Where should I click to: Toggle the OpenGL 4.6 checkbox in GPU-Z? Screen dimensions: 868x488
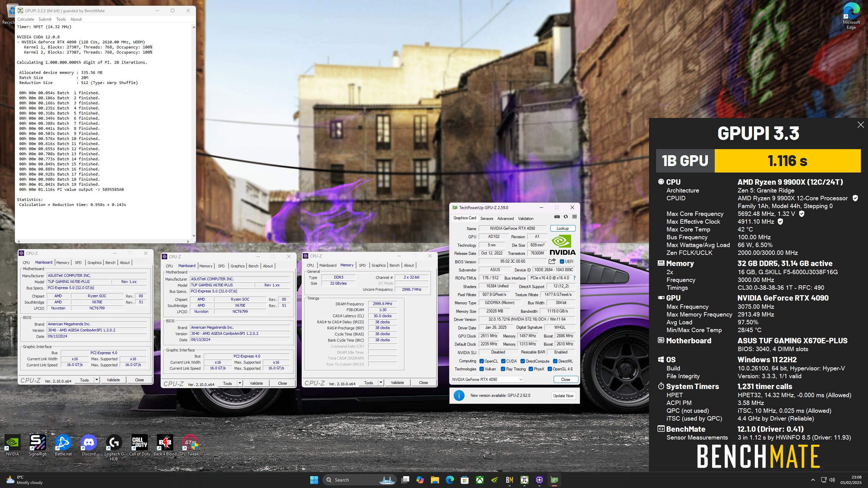[x=550, y=369]
